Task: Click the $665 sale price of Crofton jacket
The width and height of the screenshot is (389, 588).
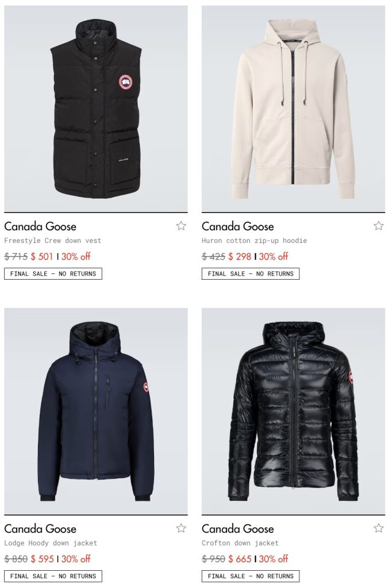Action: click(x=240, y=559)
